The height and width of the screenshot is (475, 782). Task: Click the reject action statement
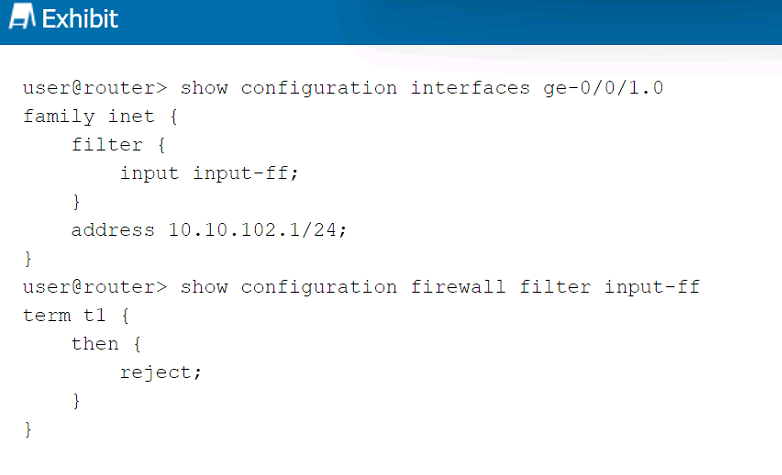click(161, 373)
